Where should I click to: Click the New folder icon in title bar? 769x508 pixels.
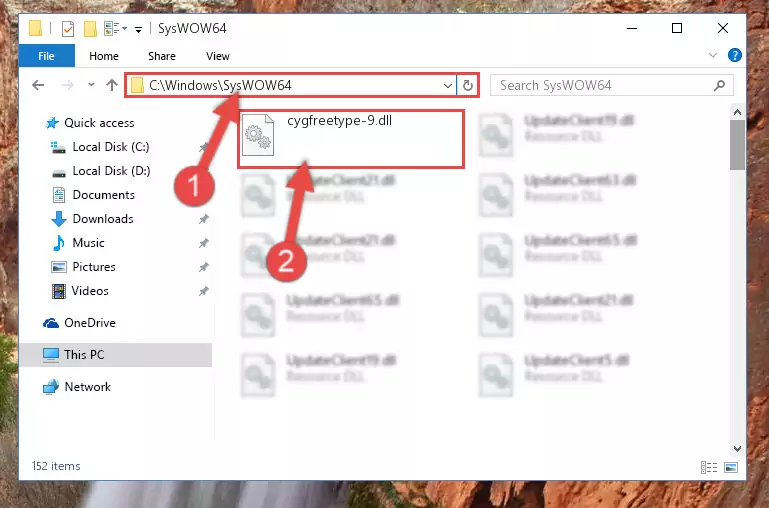[90, 29]
